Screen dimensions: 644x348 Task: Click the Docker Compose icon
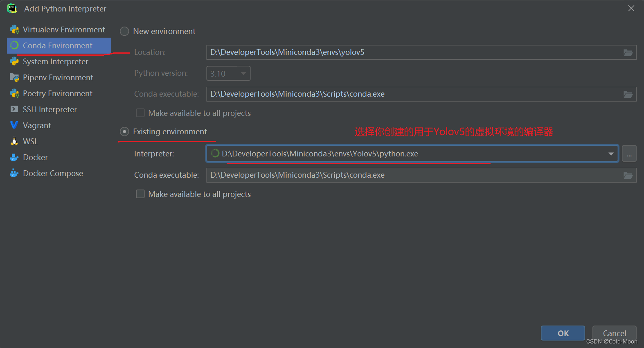pyautogui.click(x=14, y=173)
